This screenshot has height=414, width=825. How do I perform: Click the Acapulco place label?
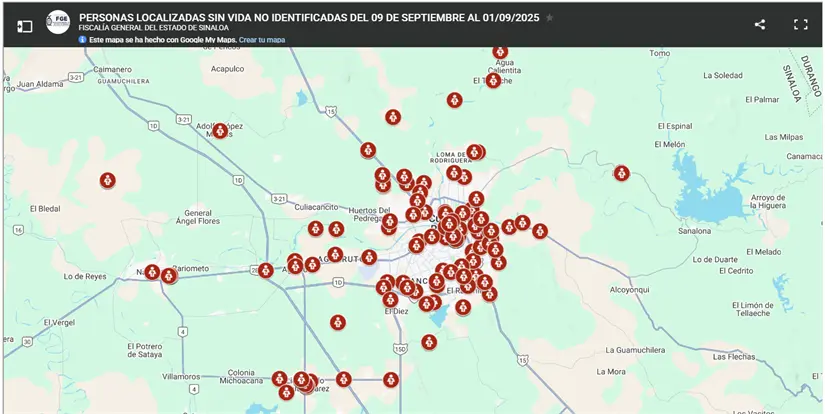tap(227, 69)
